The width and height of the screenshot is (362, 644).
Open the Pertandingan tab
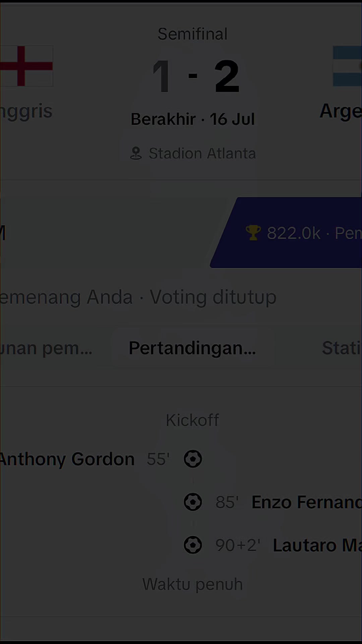click(x=192, y=348)
